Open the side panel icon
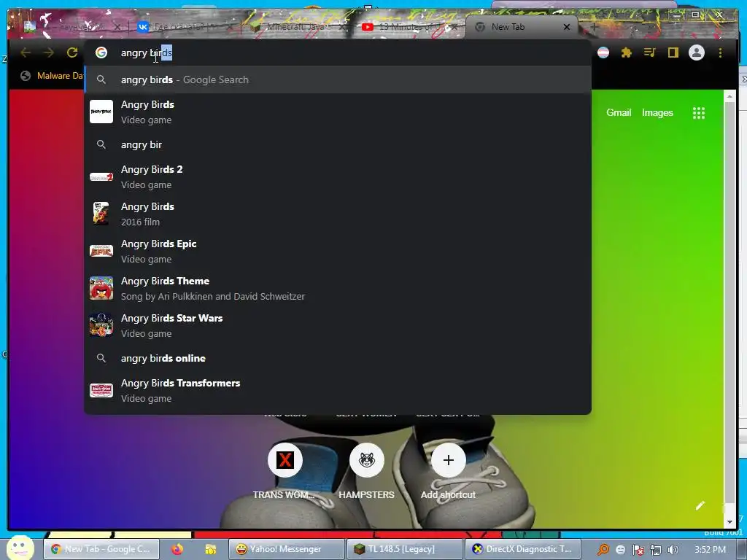 point(673,52)
